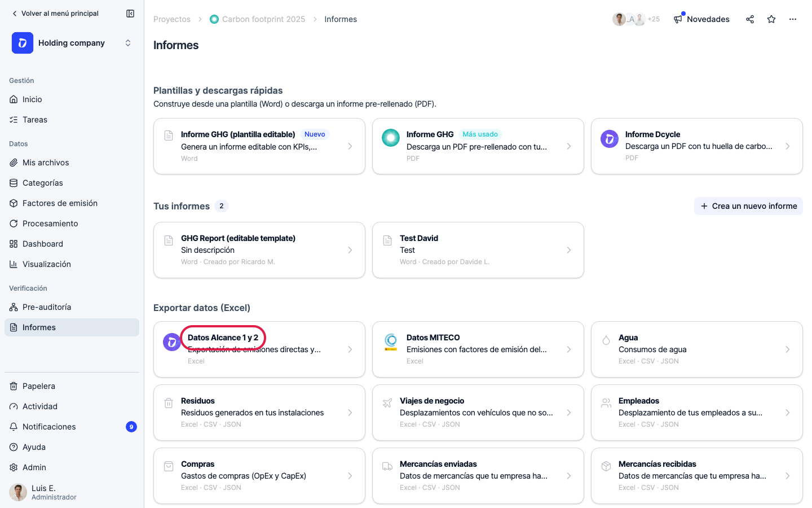Image resolution: width=812 pixels, height=508 pixels.
Task: Click the share icon in header
Action: coord(750,19)
